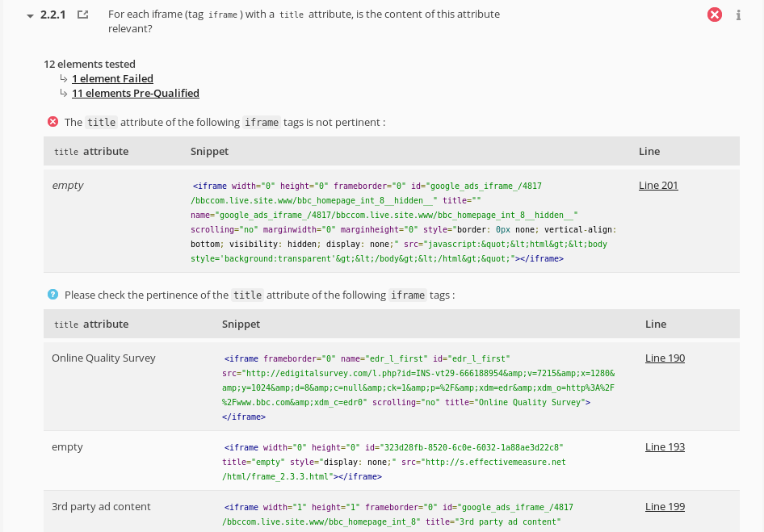Image resolution: width=764 pixels, height=532 pixels.
Task: Open the '1 element Failed' link
Action: coord(112,78)
